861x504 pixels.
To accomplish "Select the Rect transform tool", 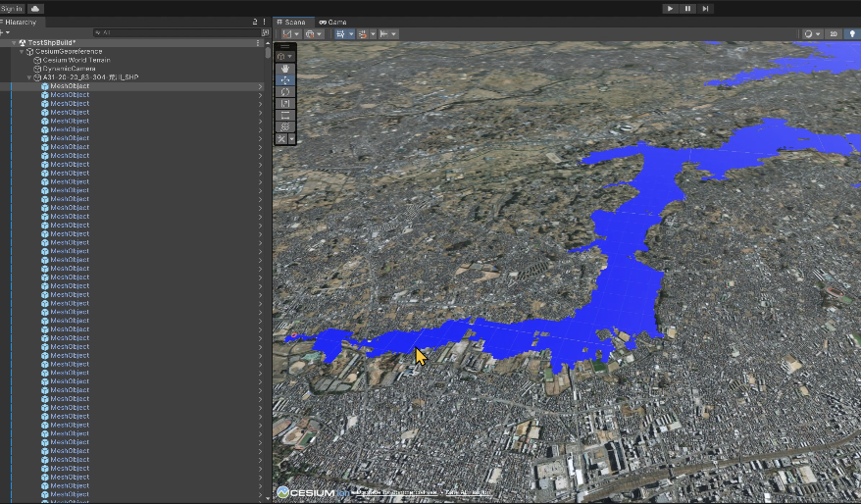I will pyautogui.click(x=285, y=115).
